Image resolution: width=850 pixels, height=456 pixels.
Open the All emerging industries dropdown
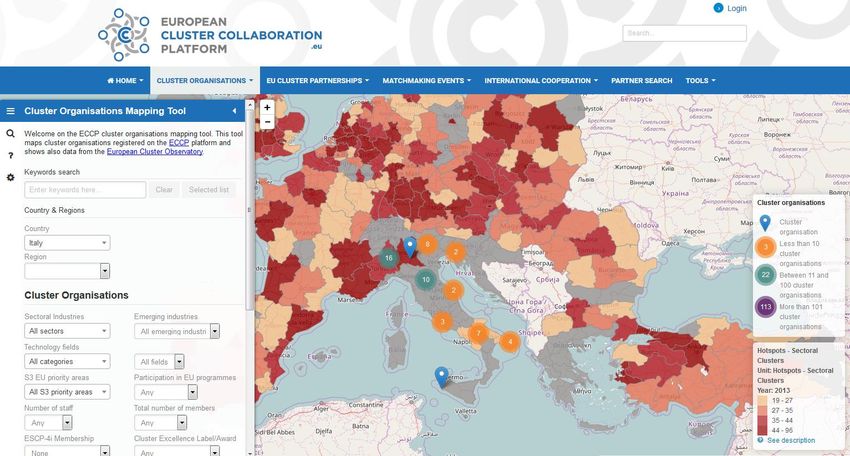(x=177, y=331)
